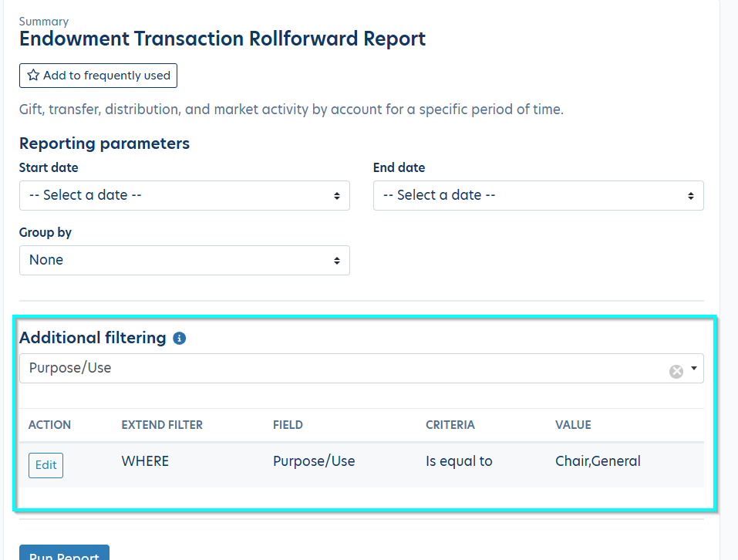738x560 pixels.
Task: Click the WHERE cell in the filter row
Action: (x=145, y=461)
